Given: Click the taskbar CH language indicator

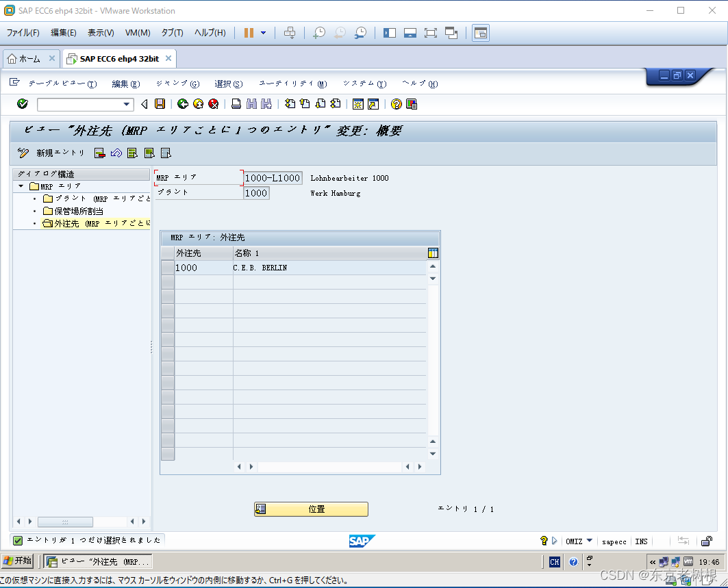Looking at the screenshot, I should [x=554, y=561].
